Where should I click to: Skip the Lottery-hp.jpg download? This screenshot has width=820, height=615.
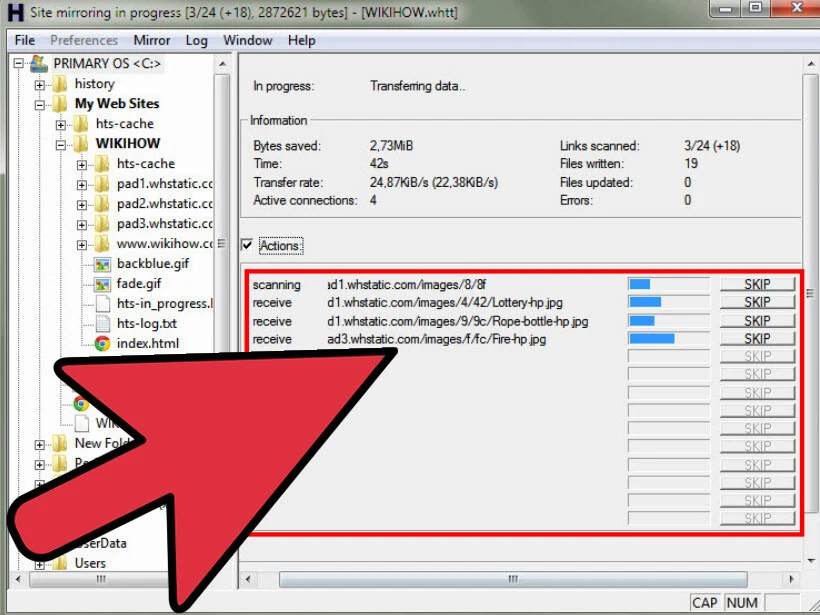coord(757,302)
